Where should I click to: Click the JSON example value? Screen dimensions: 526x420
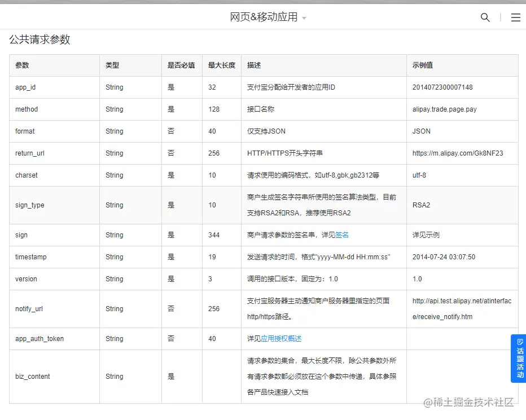(x=422, y=131)
